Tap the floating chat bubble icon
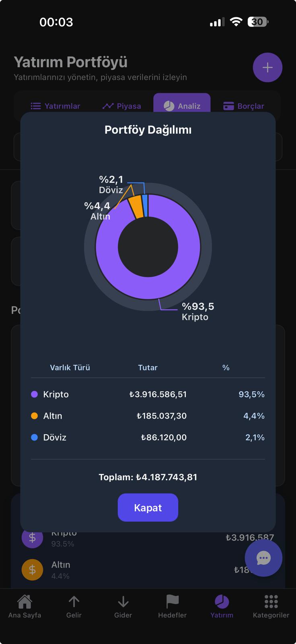The image size is (296, 644). pos(263,558)
